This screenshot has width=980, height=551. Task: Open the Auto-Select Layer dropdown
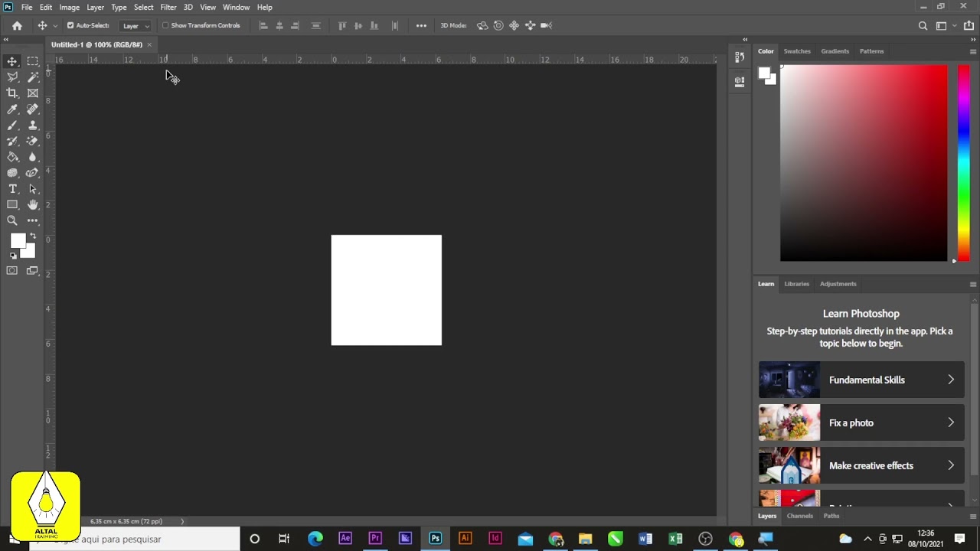(x=136, y=25)
